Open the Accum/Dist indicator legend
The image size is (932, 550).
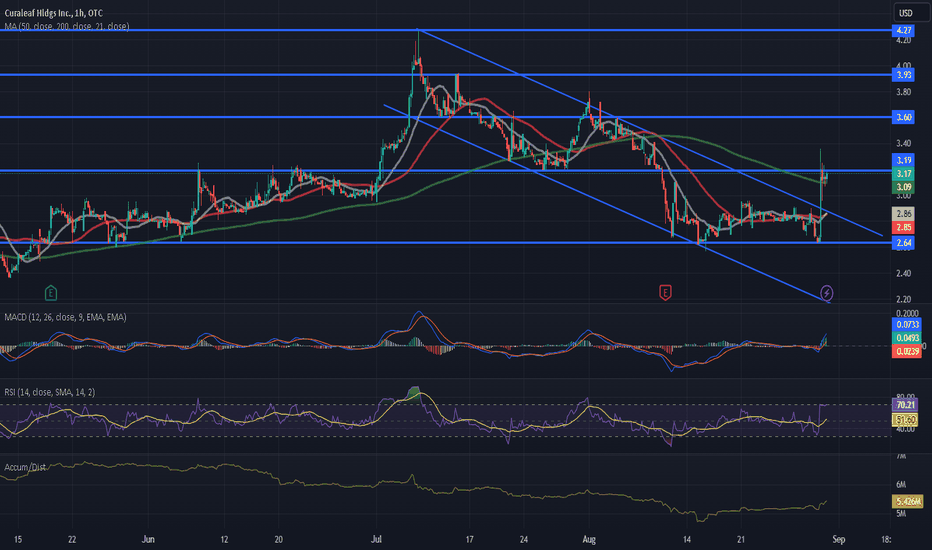coord(25,467)
